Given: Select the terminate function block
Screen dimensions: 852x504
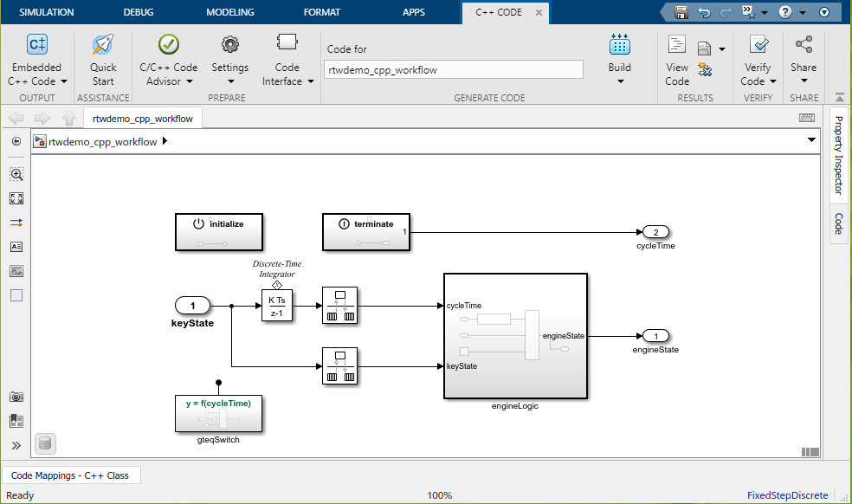Looking at the screenshot, I should click(x=366, y=232).
